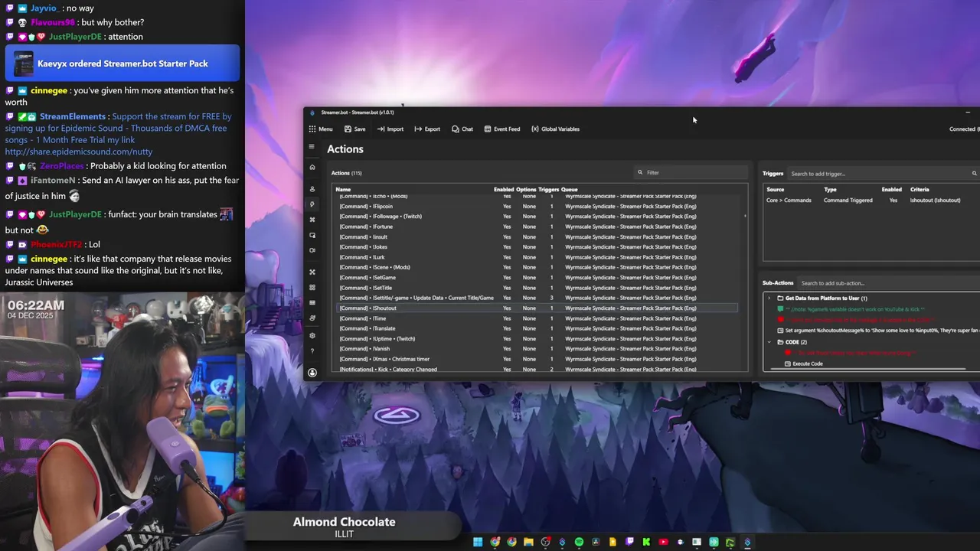Open the Settings gear sidebar icon
980x551 pixels.
point(312,335)
